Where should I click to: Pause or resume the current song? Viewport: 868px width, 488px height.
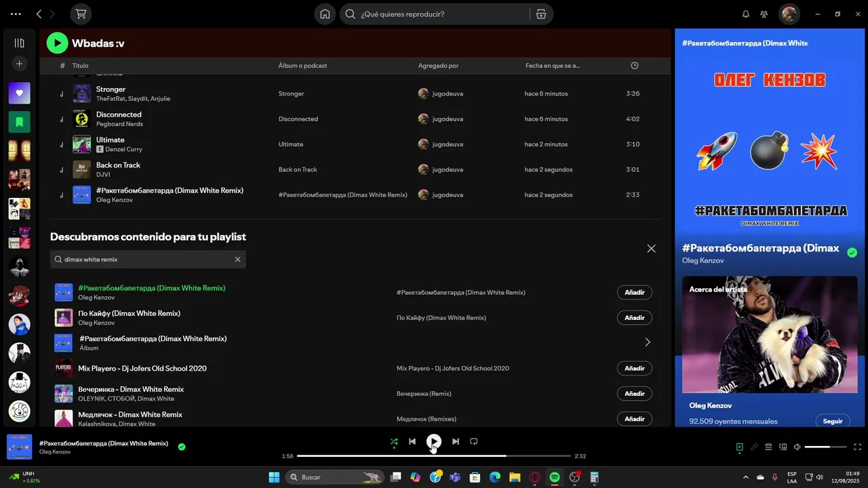coord(434,442)
